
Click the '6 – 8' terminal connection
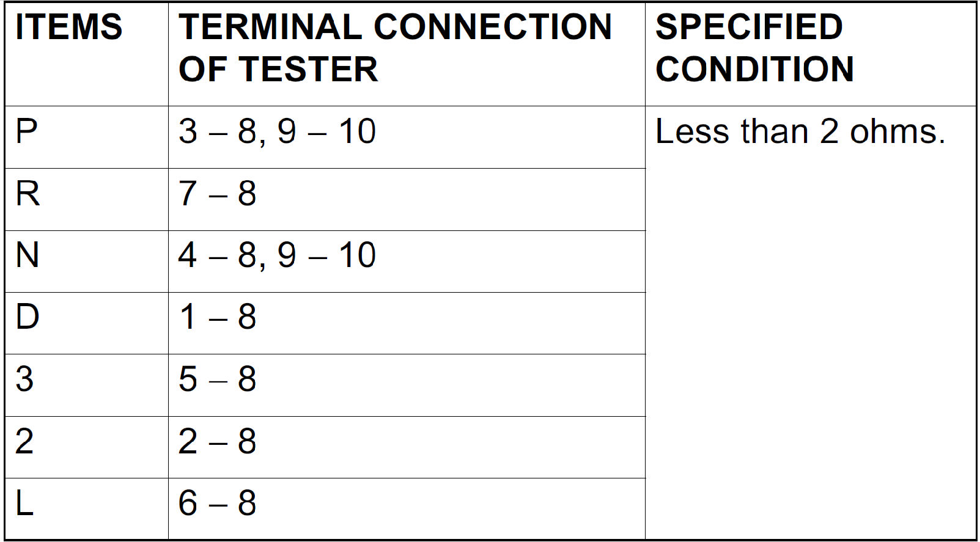point(217,504)
